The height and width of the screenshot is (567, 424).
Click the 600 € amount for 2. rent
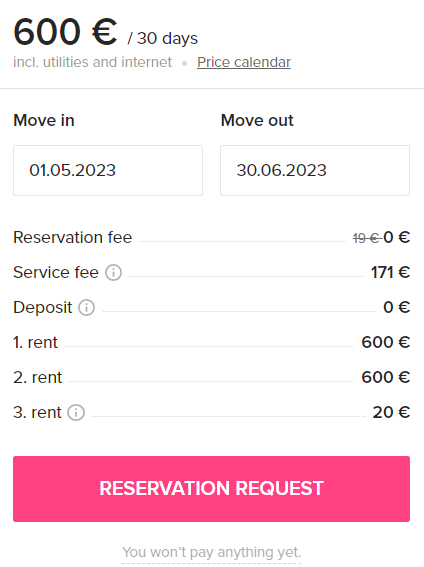coord(386,377)
